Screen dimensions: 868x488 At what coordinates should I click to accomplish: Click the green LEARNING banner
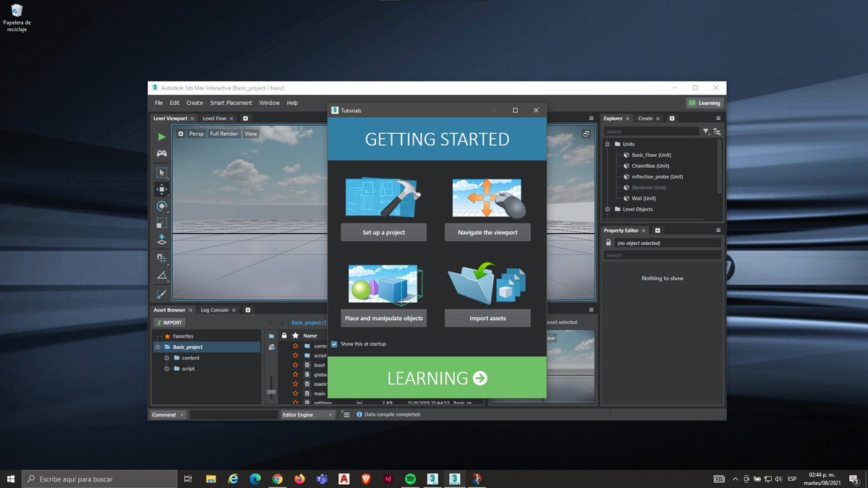pos(436,377)
